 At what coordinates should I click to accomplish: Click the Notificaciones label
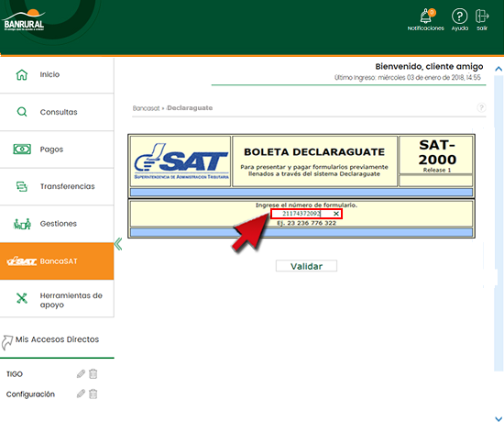[x=425, y=28]
